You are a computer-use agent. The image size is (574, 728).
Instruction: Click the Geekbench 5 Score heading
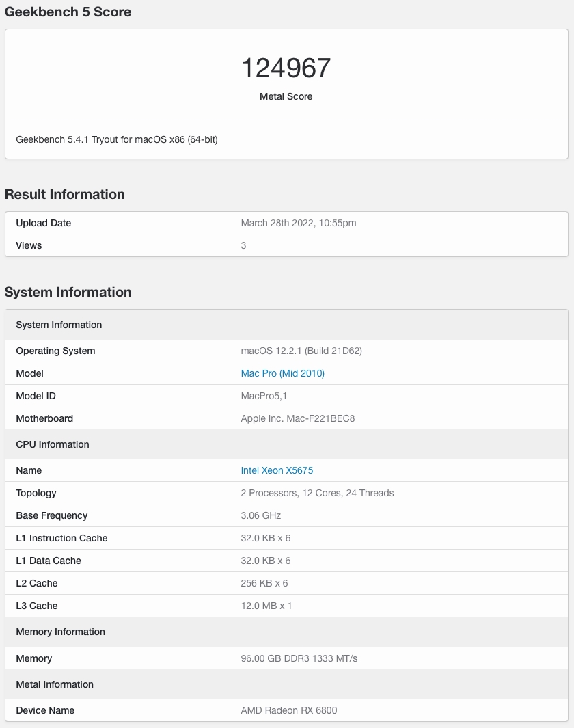pyautogui.click(x=68, y=12)
